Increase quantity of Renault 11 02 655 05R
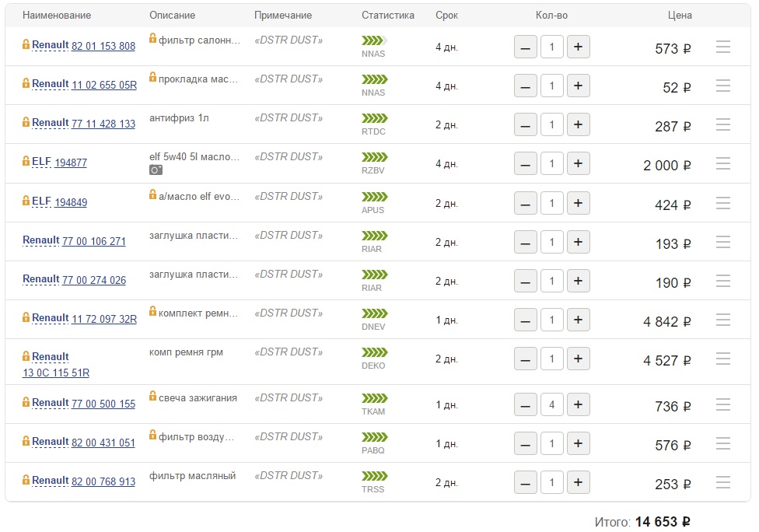Viewport: 759px width, 532px height. 578,86
